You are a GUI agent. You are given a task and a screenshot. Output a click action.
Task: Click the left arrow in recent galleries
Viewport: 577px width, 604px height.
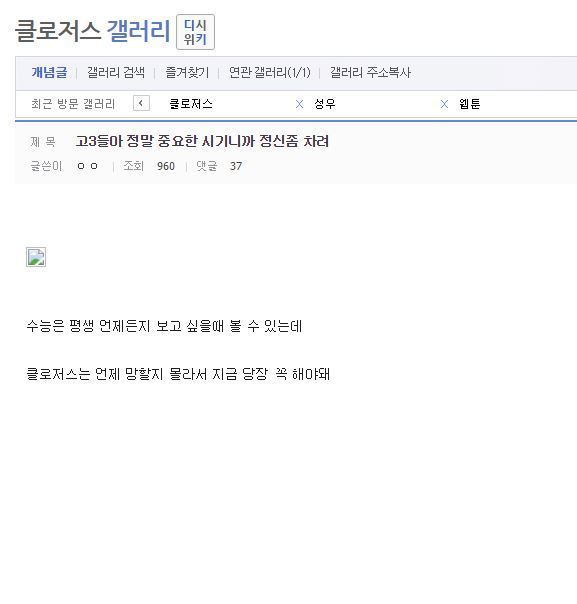[141, 103]
